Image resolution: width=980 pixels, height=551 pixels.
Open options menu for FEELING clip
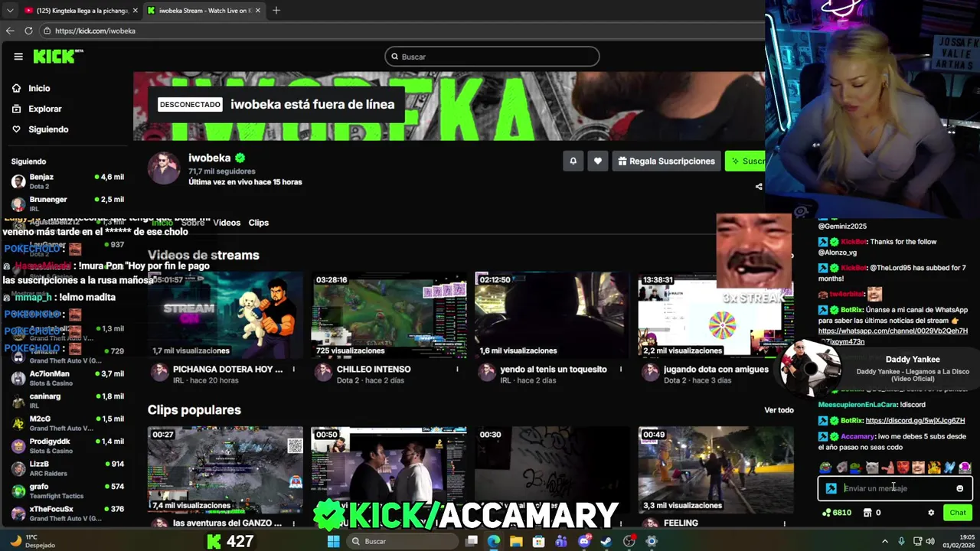(785, 523)
